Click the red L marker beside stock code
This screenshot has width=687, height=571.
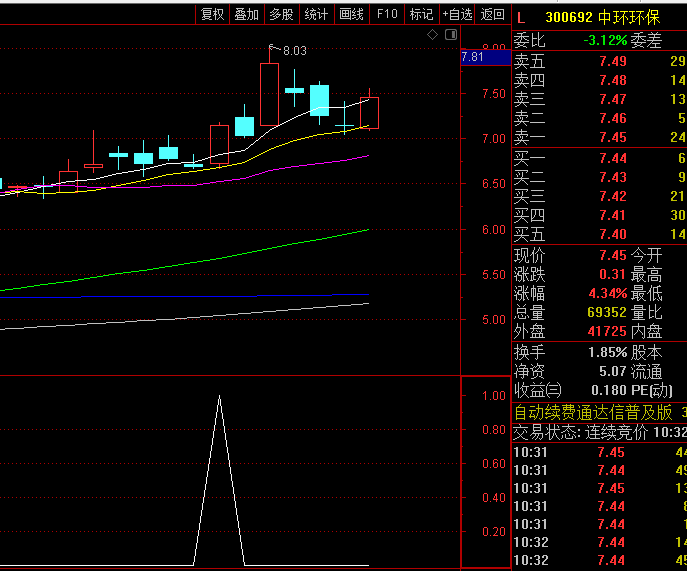(521, 16)
